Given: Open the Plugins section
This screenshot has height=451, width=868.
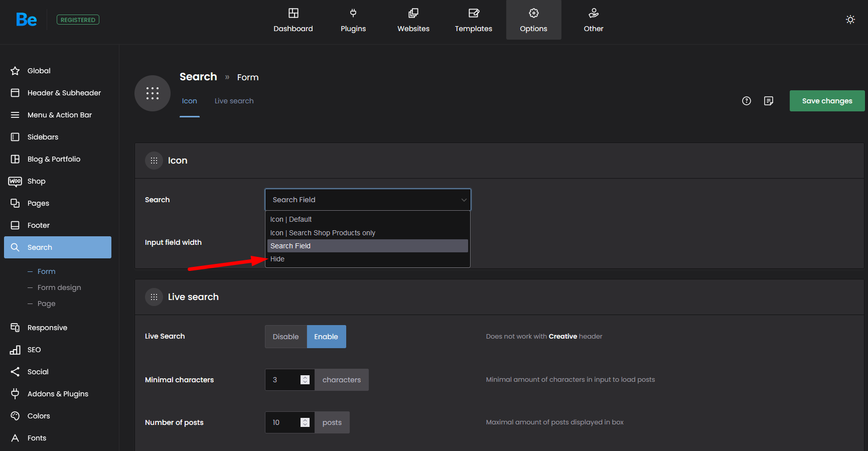Looking at the screenshot, I should click(353, 20).
